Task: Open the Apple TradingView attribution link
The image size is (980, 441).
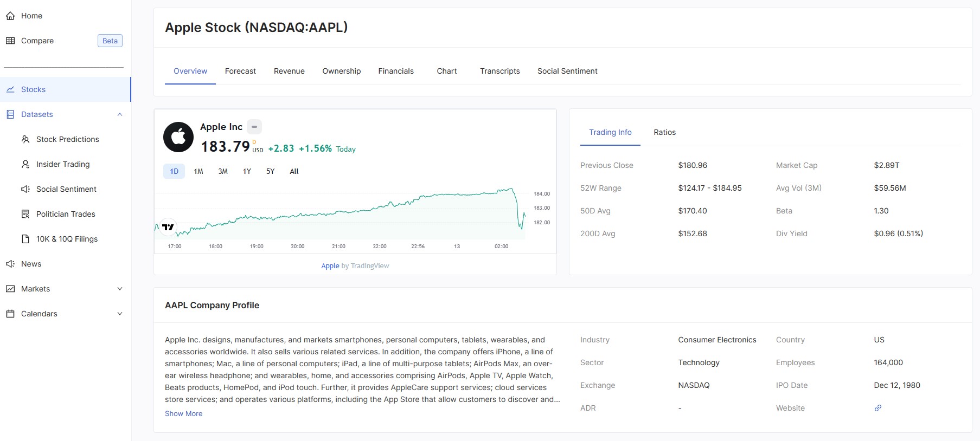Action: (x=330, y=265)
